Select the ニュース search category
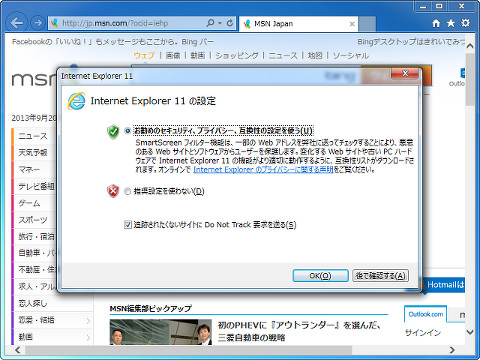This screenshot has width=480, height=360. (x=283, y=55)
